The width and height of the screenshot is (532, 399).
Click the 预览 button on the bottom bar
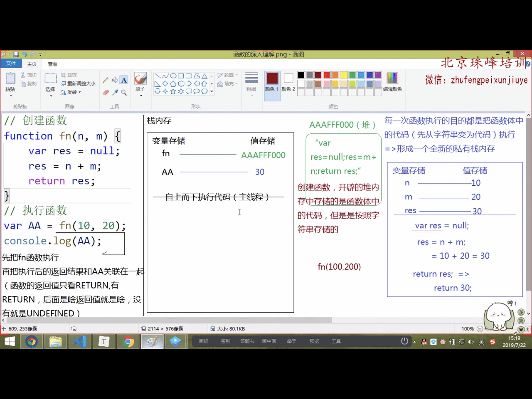314,341
